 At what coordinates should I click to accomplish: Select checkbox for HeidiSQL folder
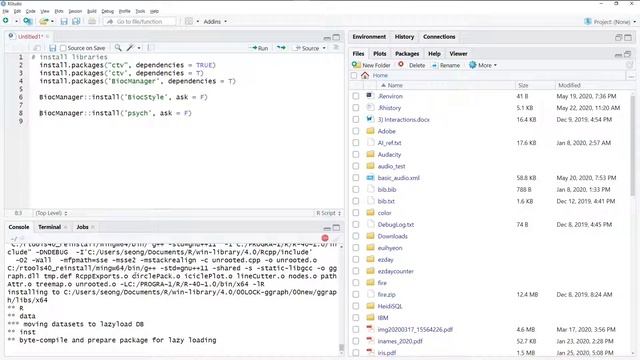pyautogui.click(x=356, y=306)
